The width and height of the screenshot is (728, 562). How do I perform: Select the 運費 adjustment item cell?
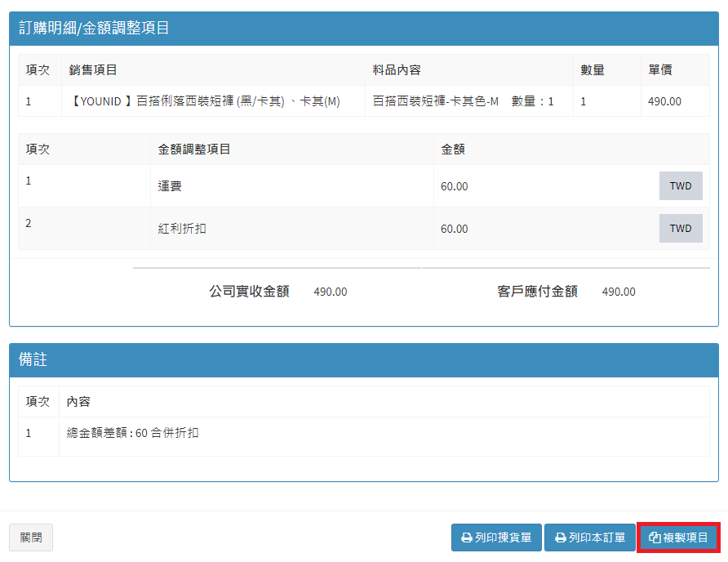pos(170,186)
